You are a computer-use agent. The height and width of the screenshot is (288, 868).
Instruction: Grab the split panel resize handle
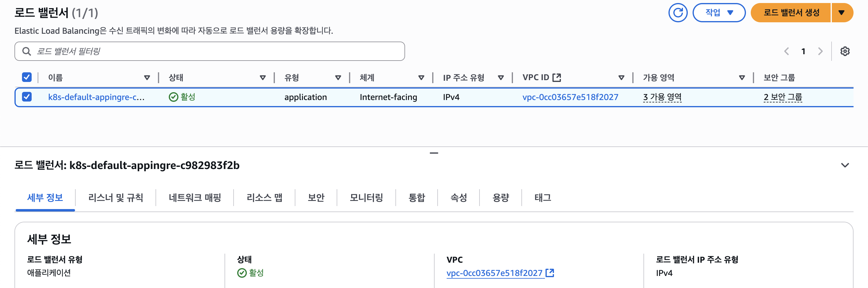click(434, 153)
